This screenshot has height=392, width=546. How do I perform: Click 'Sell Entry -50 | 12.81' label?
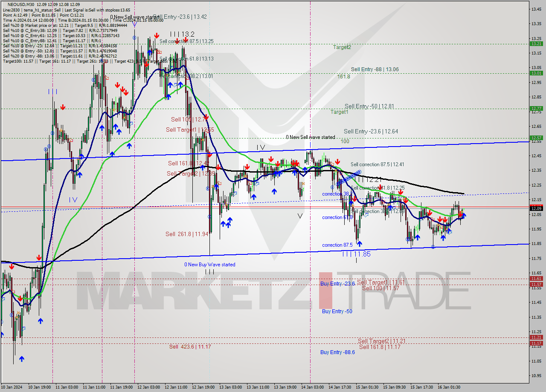pyautogui.click(x=369, y=106)
